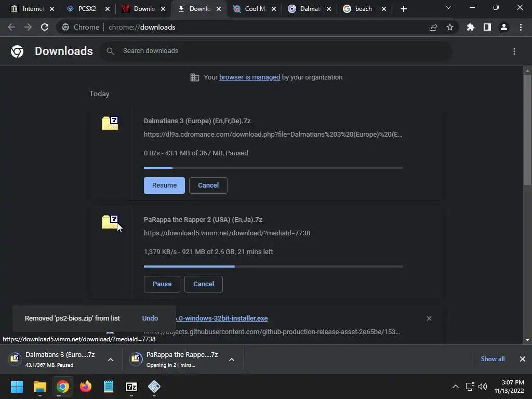Close the download shelf at bottom

click(x=523, y=359)
